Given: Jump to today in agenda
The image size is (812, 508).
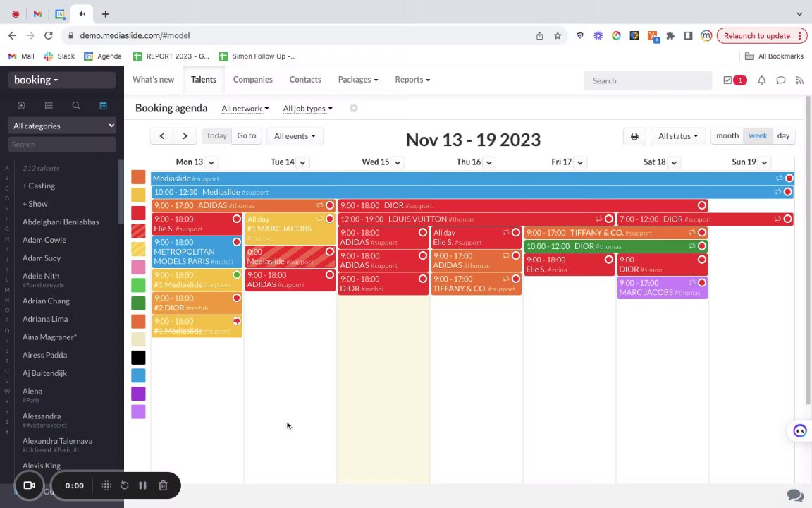Looking at the screenshot, I should pyautogui.click(x=217, y=135).
